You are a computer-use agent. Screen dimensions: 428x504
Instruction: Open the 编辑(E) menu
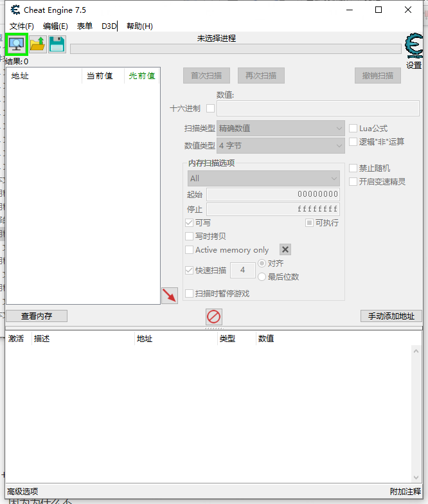pyautogui.click(x=55, y=26)
